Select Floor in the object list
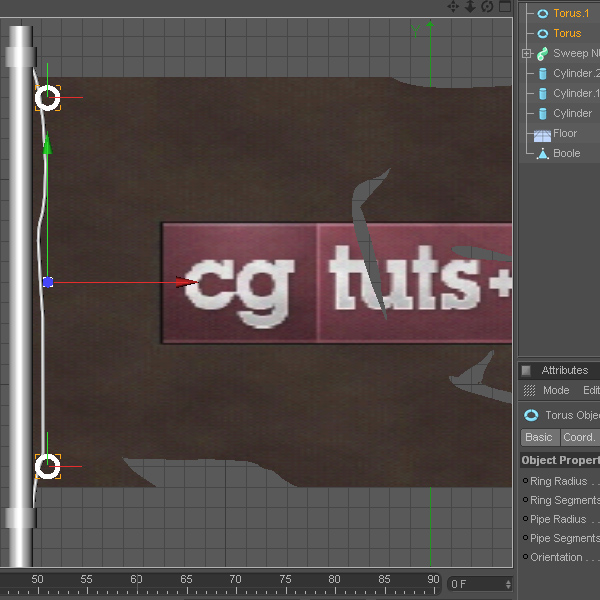This screenshot has width=600, height=600. 565,133
